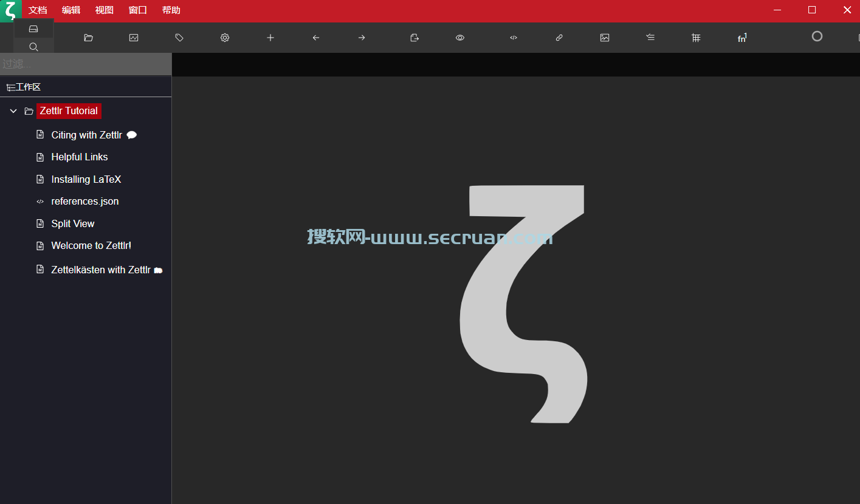Screen dimensions: 860x504
Task: Click the green Zettlr logo icon
Action: click(10, 10)
